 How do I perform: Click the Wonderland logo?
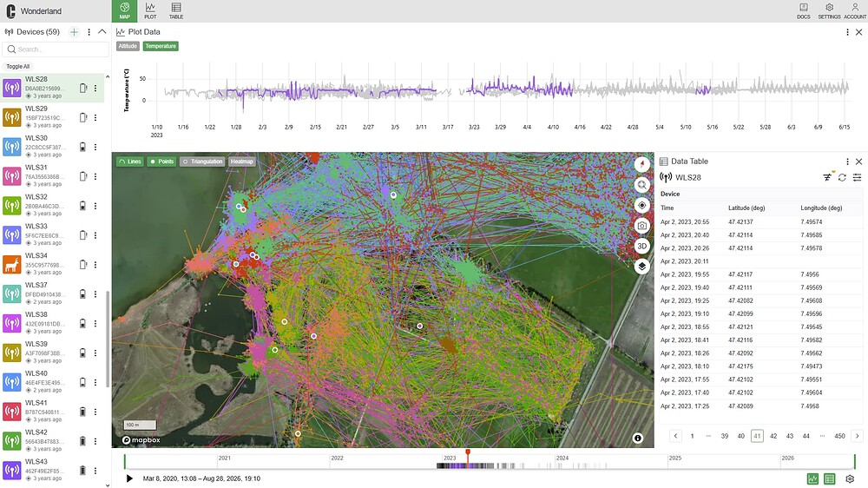pyautogui.click(x=10, y=11)
